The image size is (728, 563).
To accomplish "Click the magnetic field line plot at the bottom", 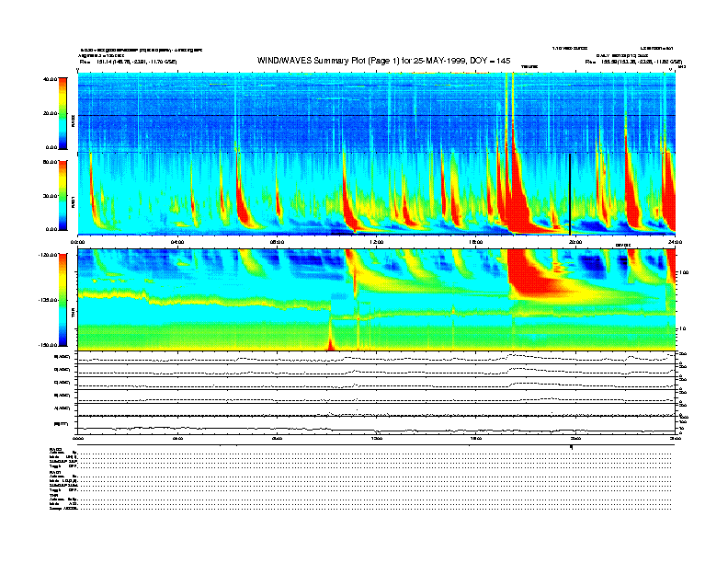I will pyautogui.click(x=377, y=425).
